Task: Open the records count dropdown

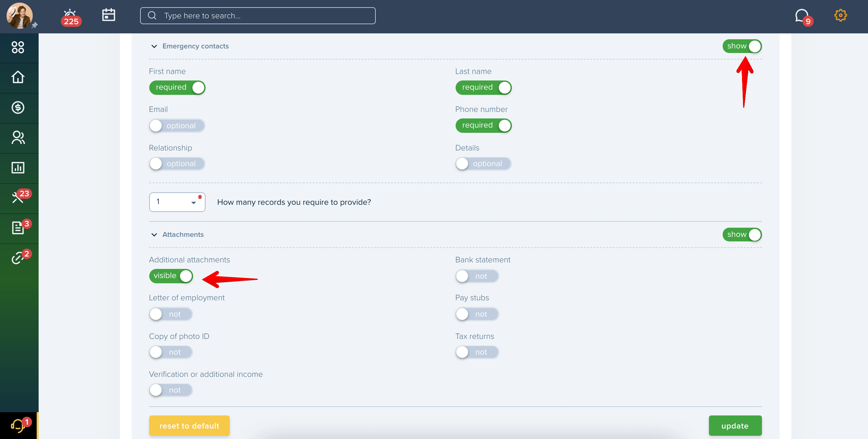Action: pyautogui.click(x=177, y=202)
